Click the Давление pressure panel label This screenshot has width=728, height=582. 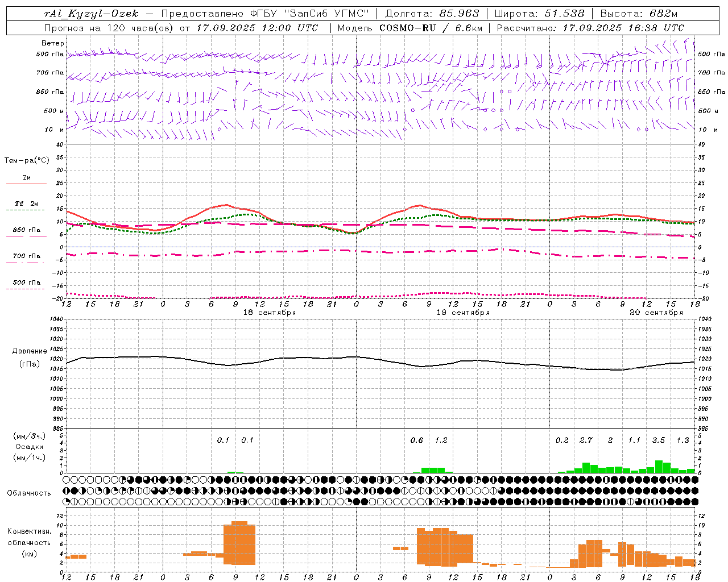[x=30, y=351]
